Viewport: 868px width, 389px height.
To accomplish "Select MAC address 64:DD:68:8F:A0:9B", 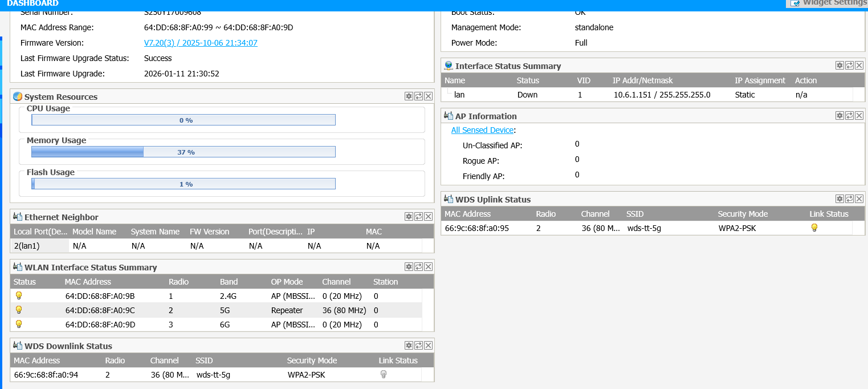I will 100,296.
